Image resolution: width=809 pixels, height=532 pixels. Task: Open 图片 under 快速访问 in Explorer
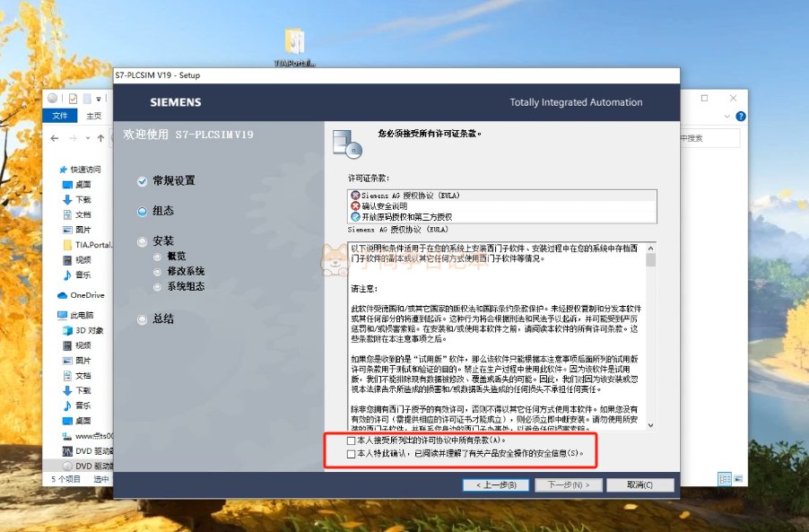pos(77,231)
